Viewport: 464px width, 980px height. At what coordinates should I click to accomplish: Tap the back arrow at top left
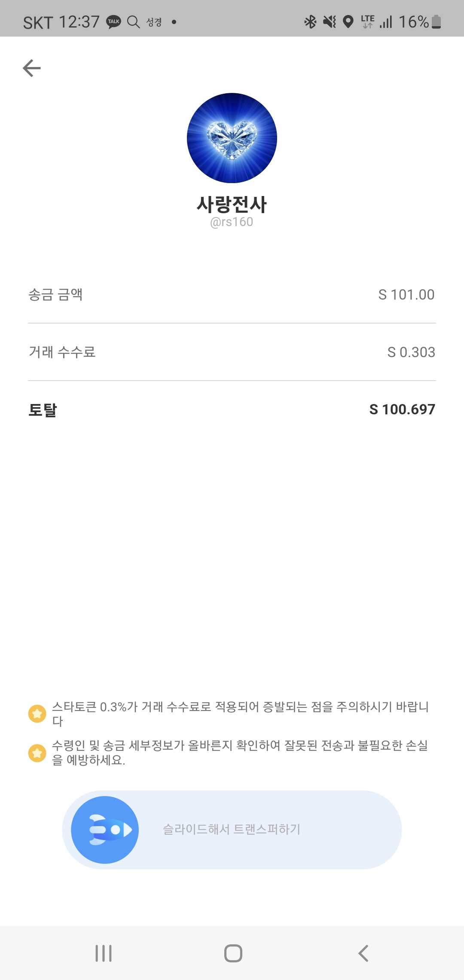click(32, 68)
